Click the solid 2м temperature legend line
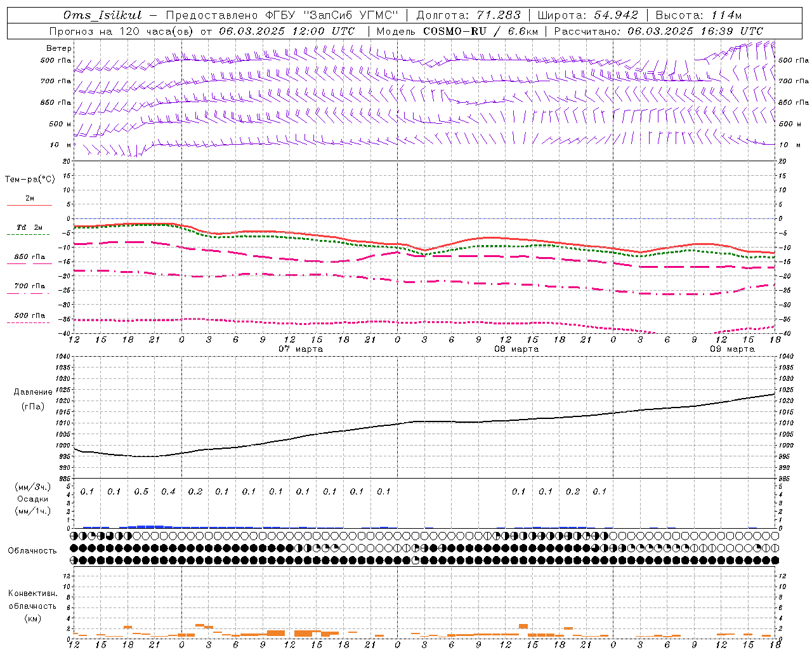812x650 pixels. click(x=30, y=205)
